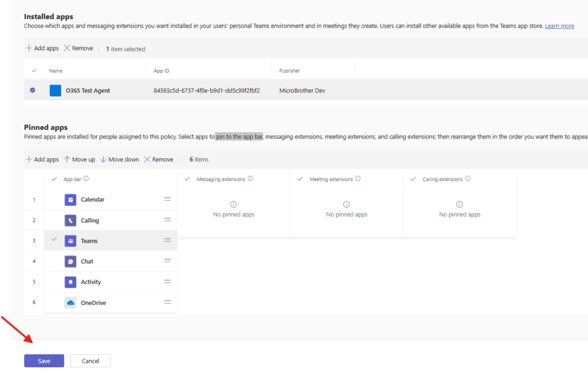Remove the selected installed app
Image resolution: width=588 pixels, height=372 pixels.
78,48
